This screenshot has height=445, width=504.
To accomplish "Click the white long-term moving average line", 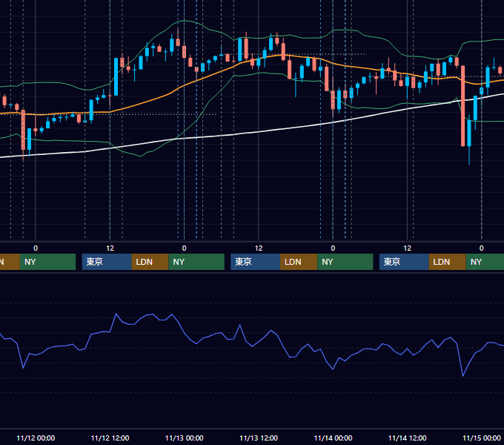I will coord(257,132).
